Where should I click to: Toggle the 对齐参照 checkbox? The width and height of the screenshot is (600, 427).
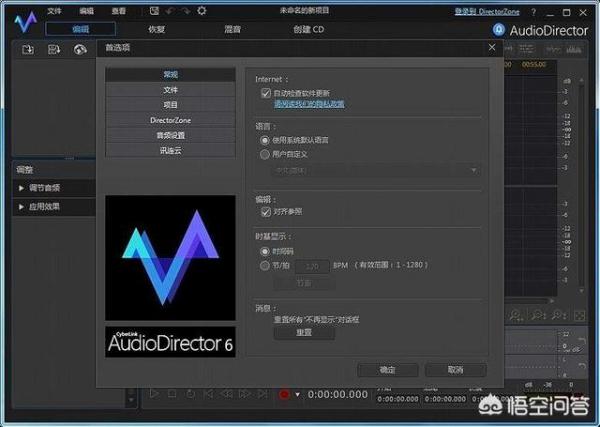point(266,212)
